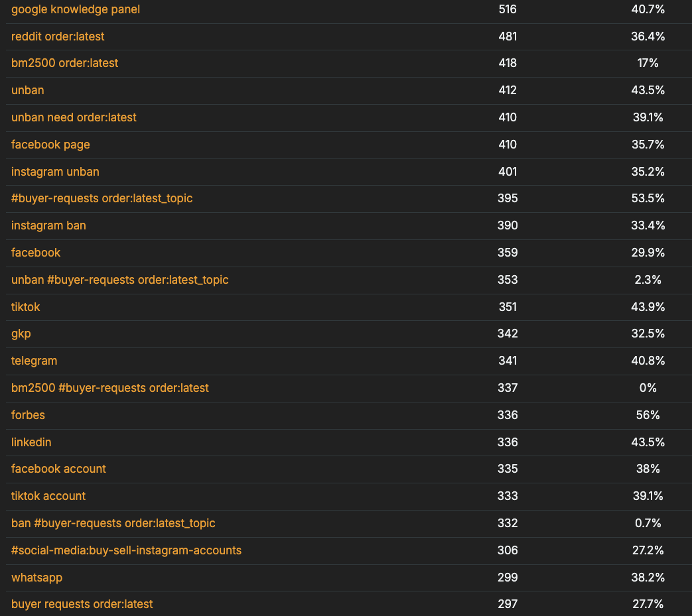Click the "facebook page" search term

[50, 145]
